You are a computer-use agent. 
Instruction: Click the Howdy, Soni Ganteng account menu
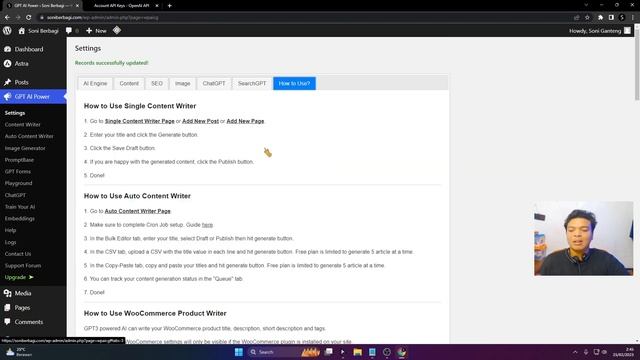point(600,31)
